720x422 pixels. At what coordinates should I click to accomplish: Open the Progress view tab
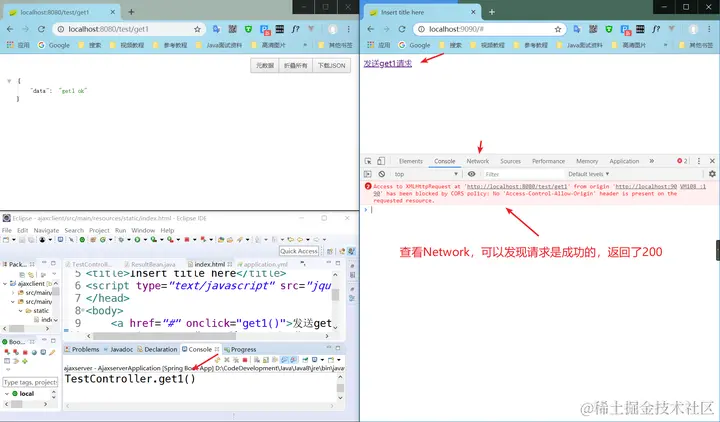[240, 349]
